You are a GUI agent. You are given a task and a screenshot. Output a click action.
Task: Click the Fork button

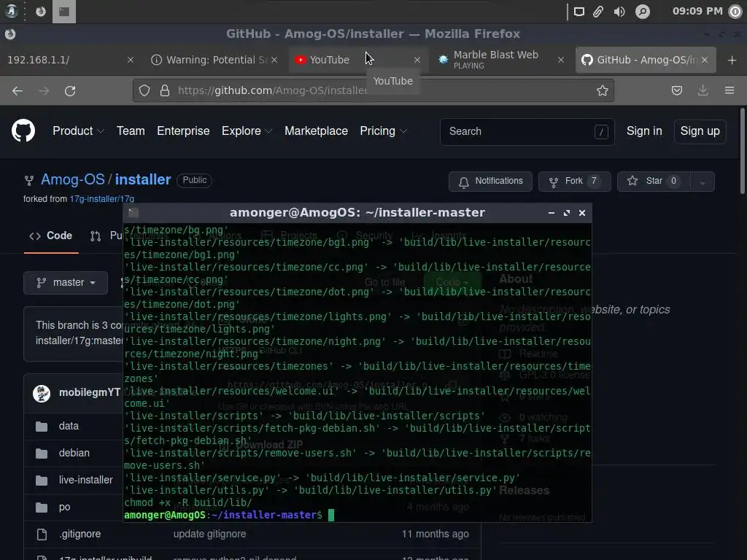575,182
